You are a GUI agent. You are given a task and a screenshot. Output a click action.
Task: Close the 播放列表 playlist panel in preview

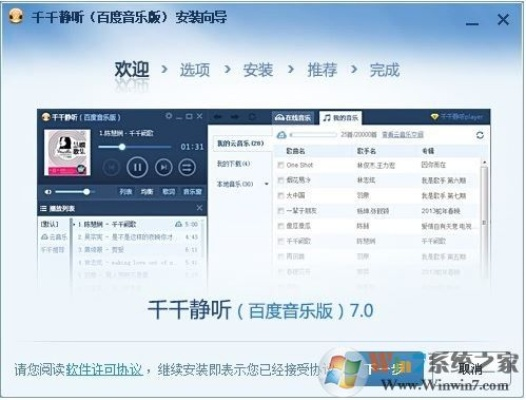pyautogui.click(x=199, y=208)
